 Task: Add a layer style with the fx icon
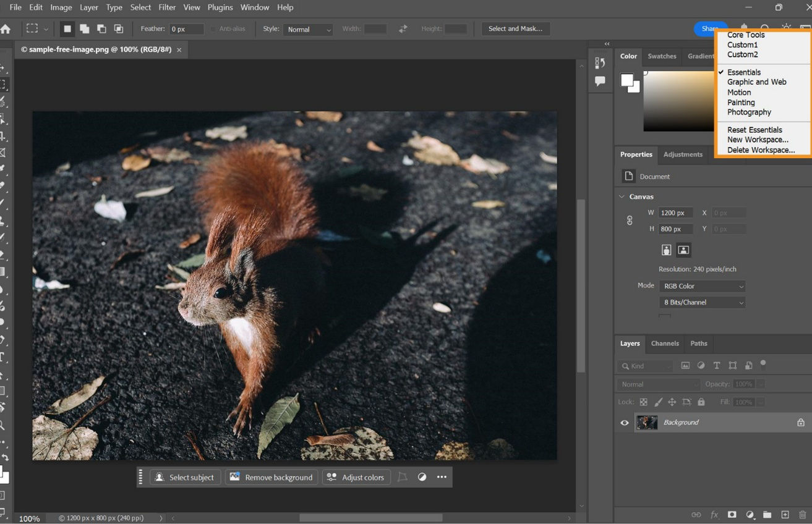[714, 515]
